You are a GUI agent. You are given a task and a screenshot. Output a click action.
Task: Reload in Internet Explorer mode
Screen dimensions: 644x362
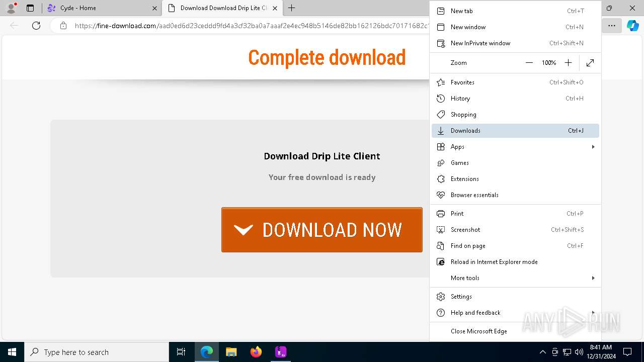(x=515, y=262)
